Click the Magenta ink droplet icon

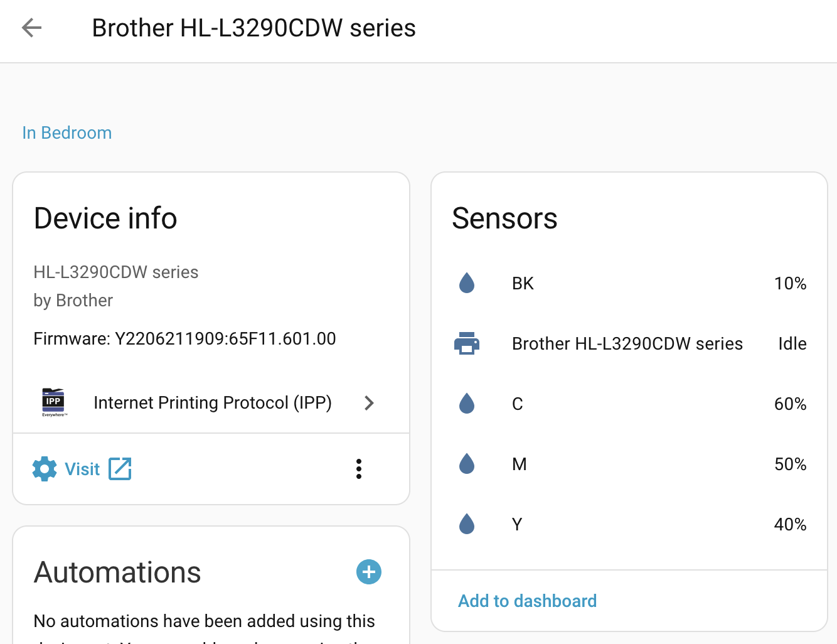point(467,464)
